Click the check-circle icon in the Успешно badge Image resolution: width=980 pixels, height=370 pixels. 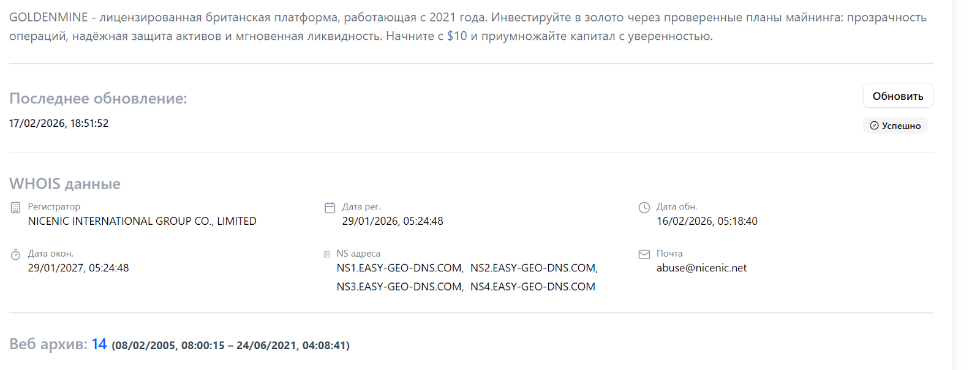pyautogui.click(x=874, y=126)
